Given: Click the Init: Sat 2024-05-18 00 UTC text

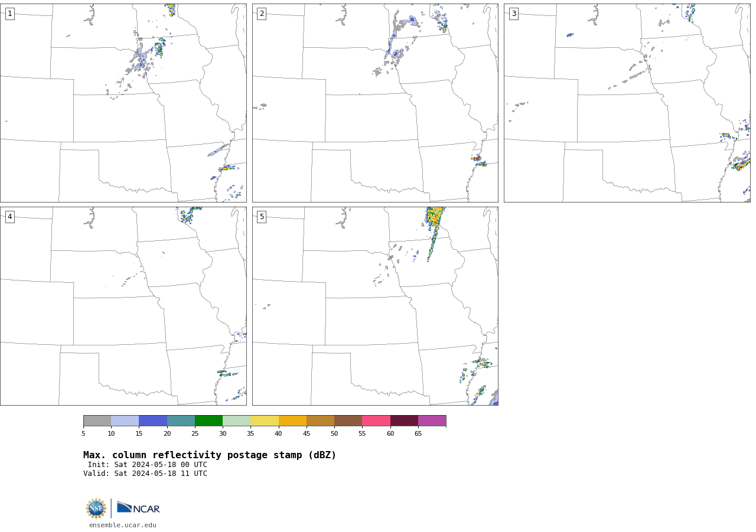Looking at the screenshot, I should [x=148, y=465].
